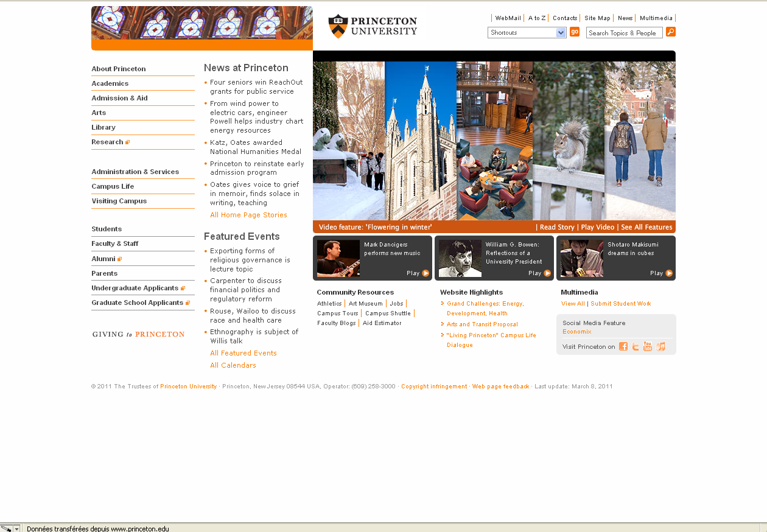Image resolution: width=767 pixels, height=532 pixels.
Task: Open the Shortcuts dropdown list
Action: coord(527,33)
